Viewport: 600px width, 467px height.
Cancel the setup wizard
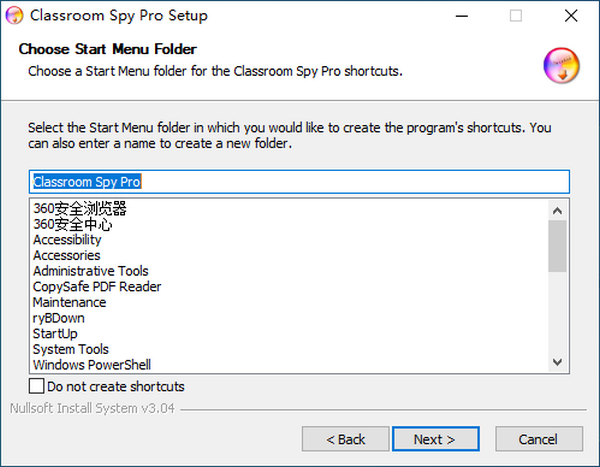pyautogui.click(x=538, y=439)
